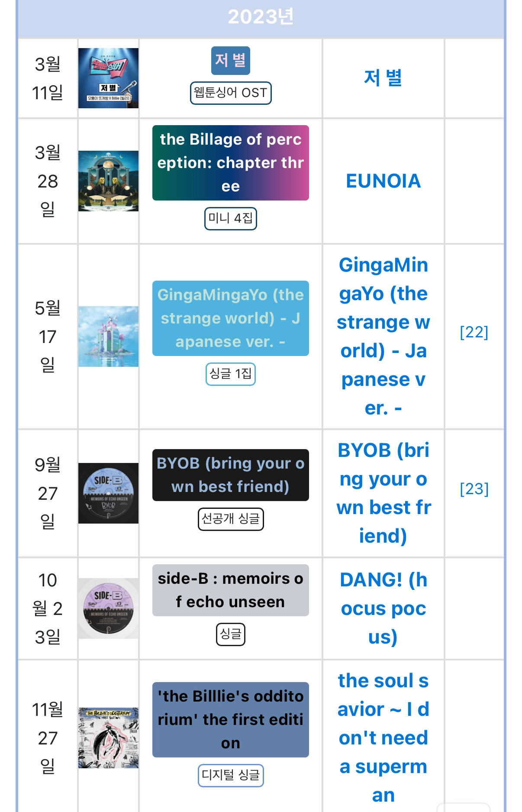Open 'the Billage of perception: chapter three' album
The height and width of the screenshot is (812, 522).
[x=231, y=163]
